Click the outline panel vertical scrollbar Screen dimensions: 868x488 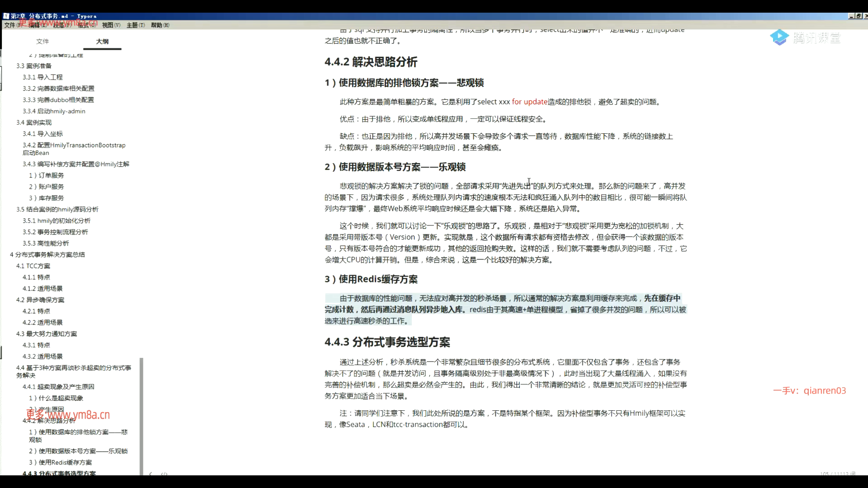click(x=142, y=416)
